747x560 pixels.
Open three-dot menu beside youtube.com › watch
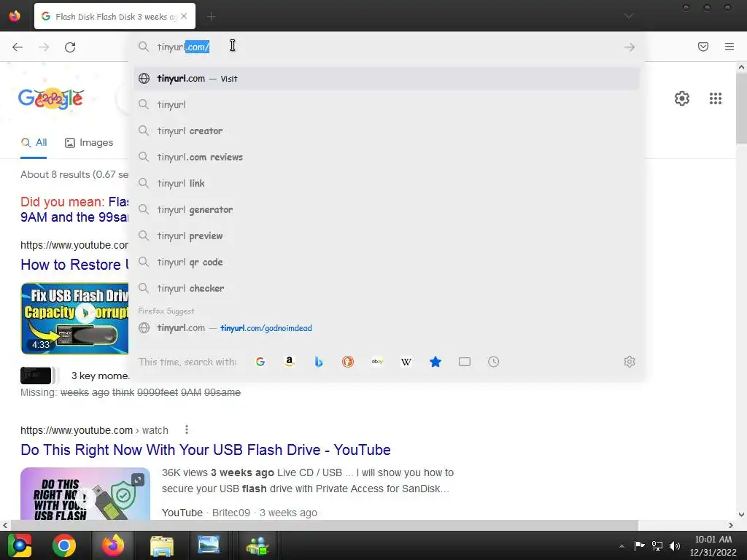187,430
